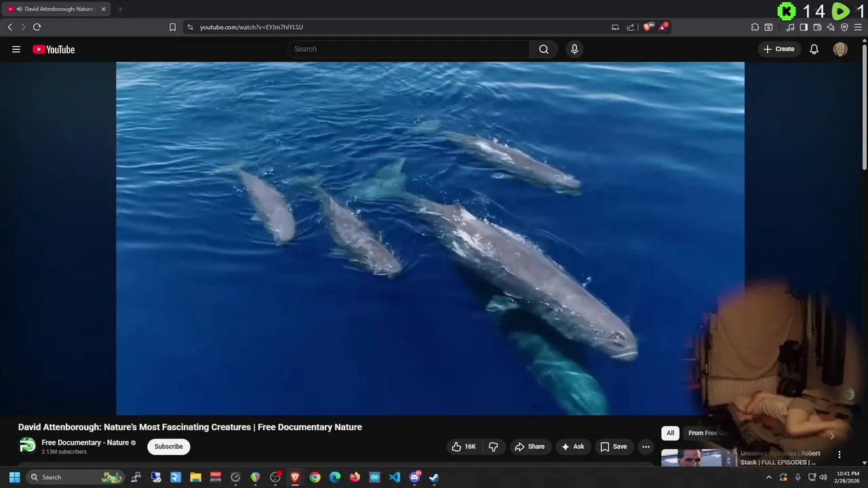This screenshot has height=488, width=868.
Task: Click the Windows taskbar Search box
Action: [75, 477]
